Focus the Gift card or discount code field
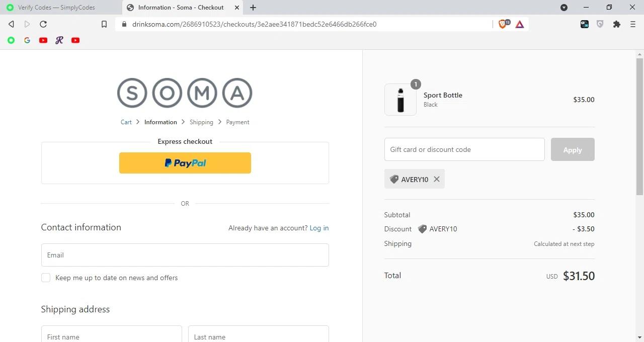This screenshot has width=644, height=342. (464, 149)
